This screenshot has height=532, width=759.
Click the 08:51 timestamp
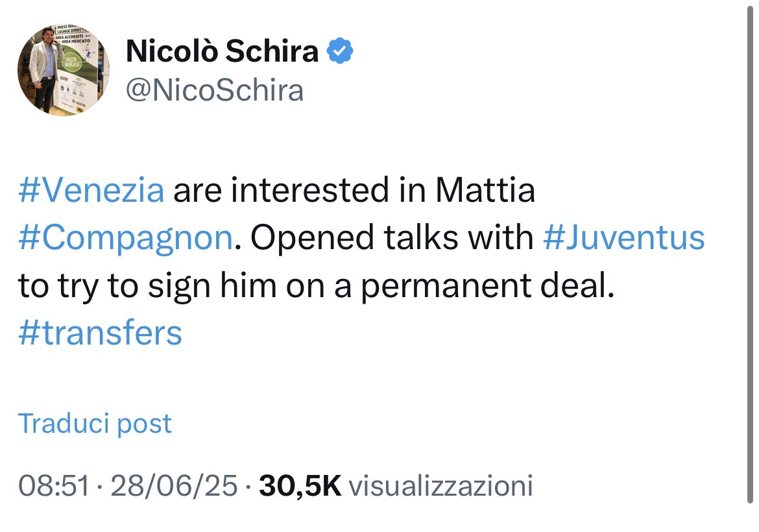coord(53,486)
